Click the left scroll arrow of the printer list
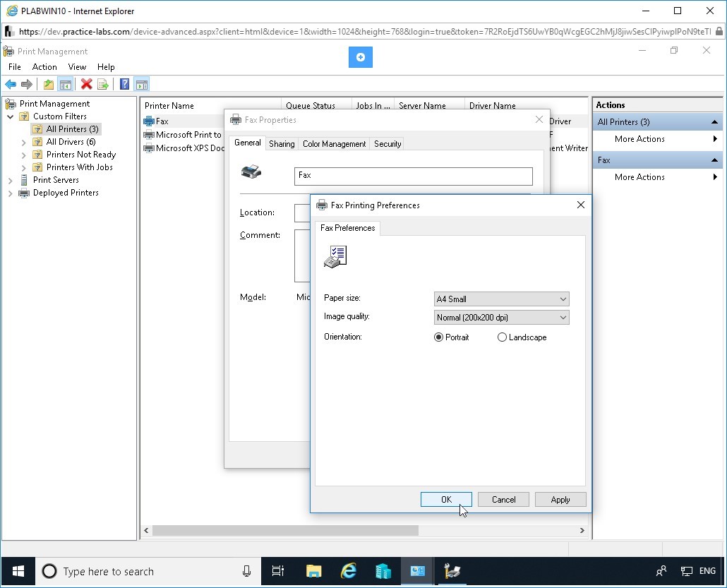The image size is (727, 588). click(146, 531)
